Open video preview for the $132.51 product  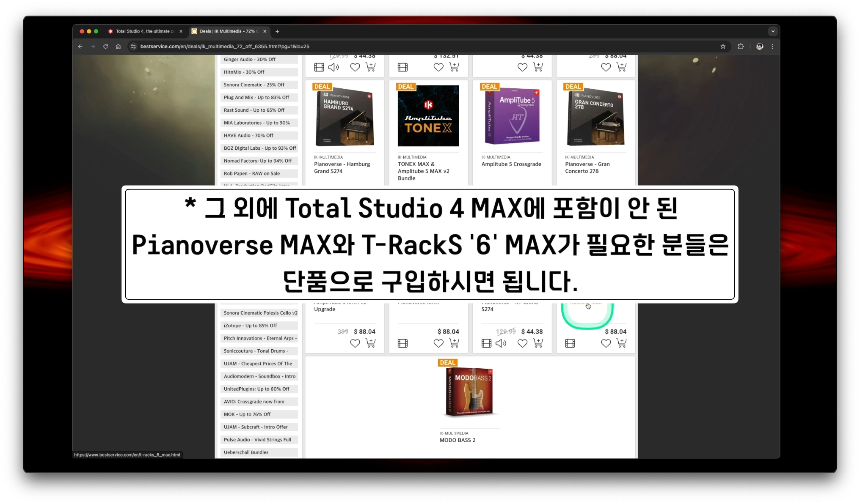point(402,67)
